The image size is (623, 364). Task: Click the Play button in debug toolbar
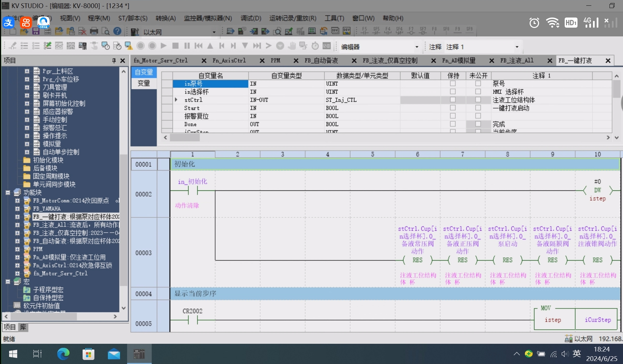(164, 46)
